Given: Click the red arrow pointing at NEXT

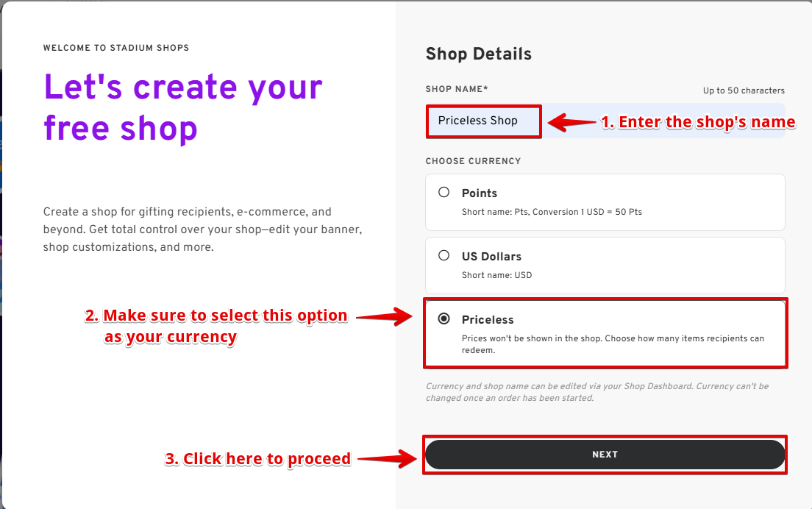Looking at the screenshot, I should (x=386, y=459).
